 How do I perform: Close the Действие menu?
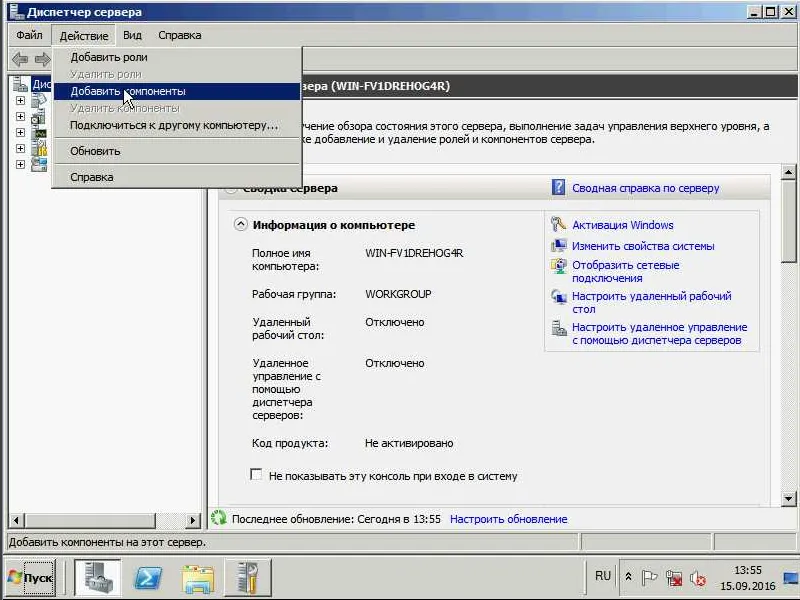84,35
